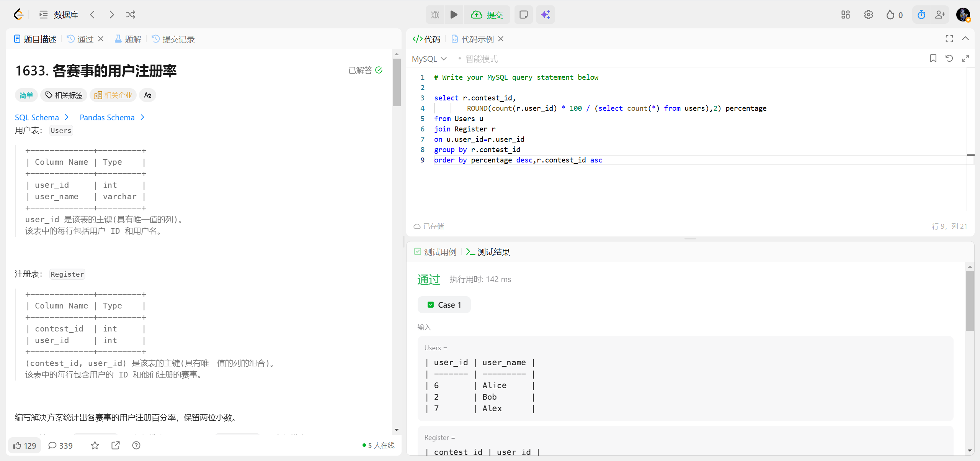Viewport: 980px width, 461px height.
Task: Reset code with the undo arrow icon
Action: (949, 58)
